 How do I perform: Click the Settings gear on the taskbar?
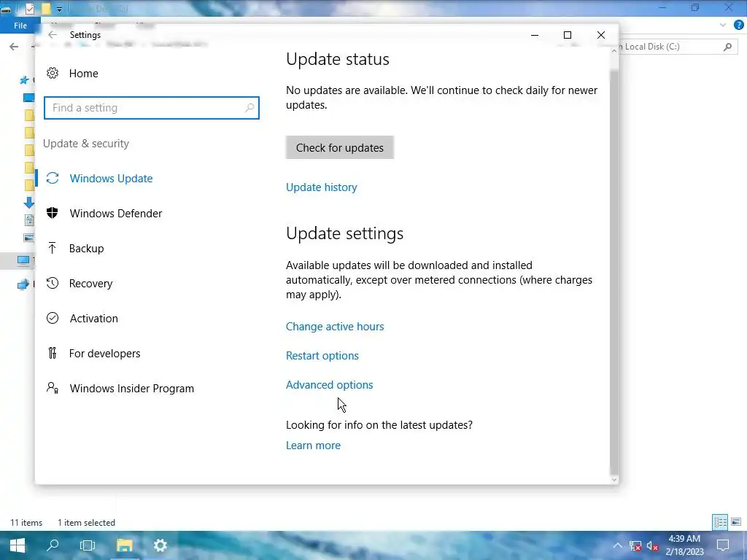[x=160, y=545]
